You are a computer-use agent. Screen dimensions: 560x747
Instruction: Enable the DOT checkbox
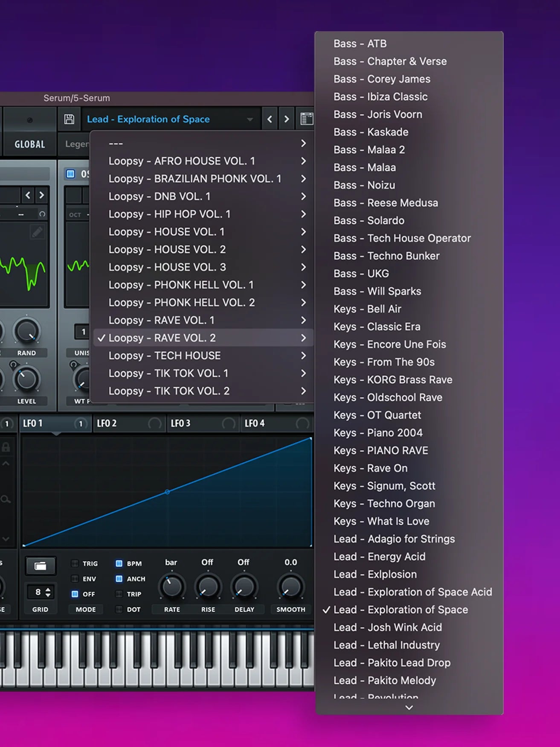(x=119, y=609)
